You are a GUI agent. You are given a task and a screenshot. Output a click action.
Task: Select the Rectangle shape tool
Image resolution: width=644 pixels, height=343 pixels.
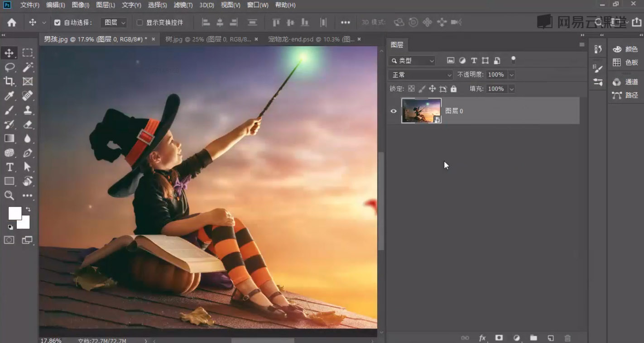9,181
